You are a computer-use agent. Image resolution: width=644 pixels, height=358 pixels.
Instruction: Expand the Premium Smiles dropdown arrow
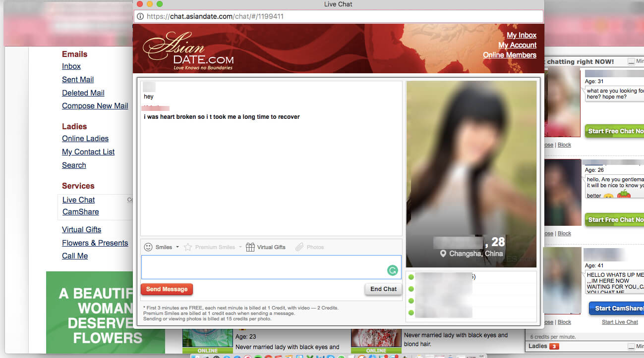[x=240, y=247]
